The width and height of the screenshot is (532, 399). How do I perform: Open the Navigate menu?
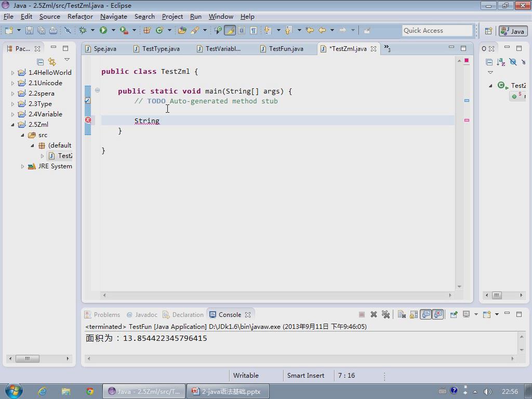114,16
